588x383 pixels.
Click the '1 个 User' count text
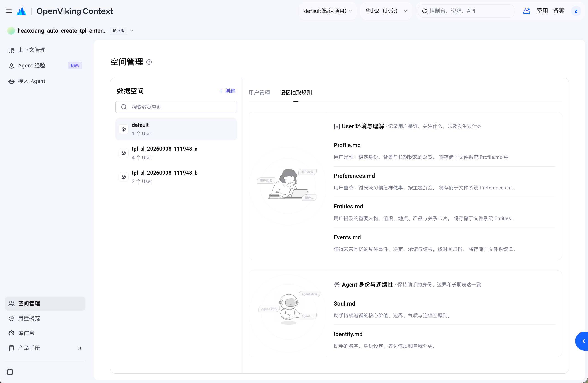click(x=142, y=134)
